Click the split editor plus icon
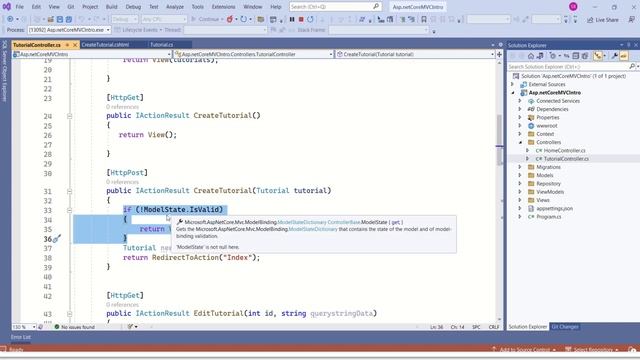Screen dimensions: 640x360 [499, 54]
